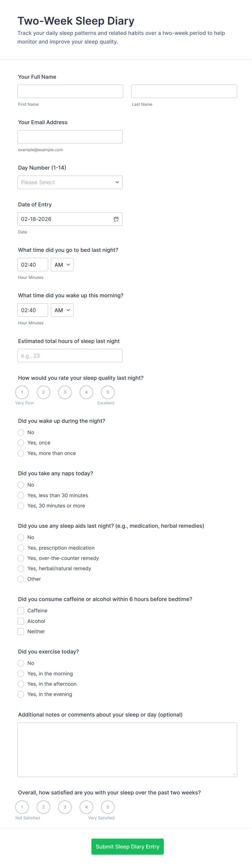Check the Alcohol checkbox
Screen dimensions: 252x868
point(21,621)
